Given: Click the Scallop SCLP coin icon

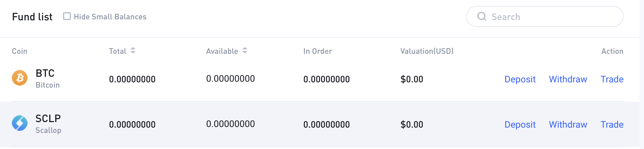Looking at the screenshot, I should point(20,123).
